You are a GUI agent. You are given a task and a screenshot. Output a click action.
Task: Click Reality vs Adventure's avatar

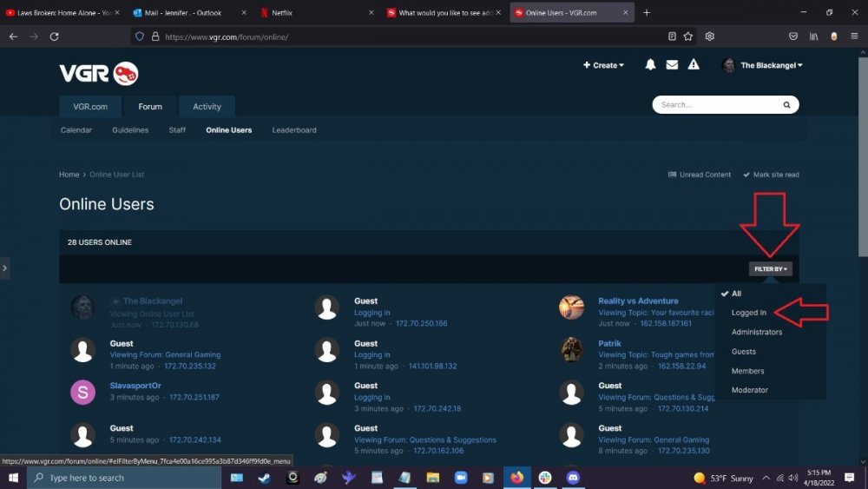571,307
